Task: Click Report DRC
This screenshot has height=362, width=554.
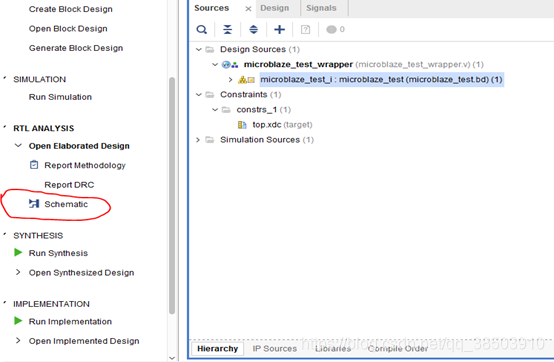Action: tap(69, 185)
